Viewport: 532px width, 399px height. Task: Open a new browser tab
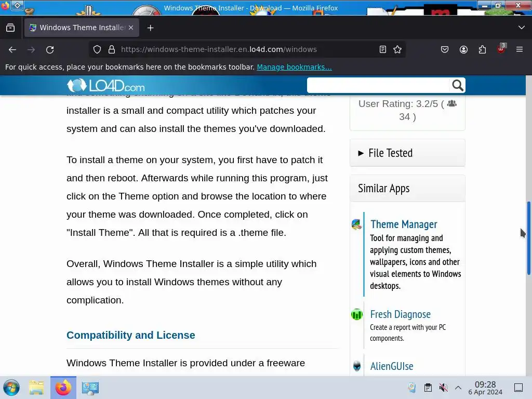pos(150,28)
